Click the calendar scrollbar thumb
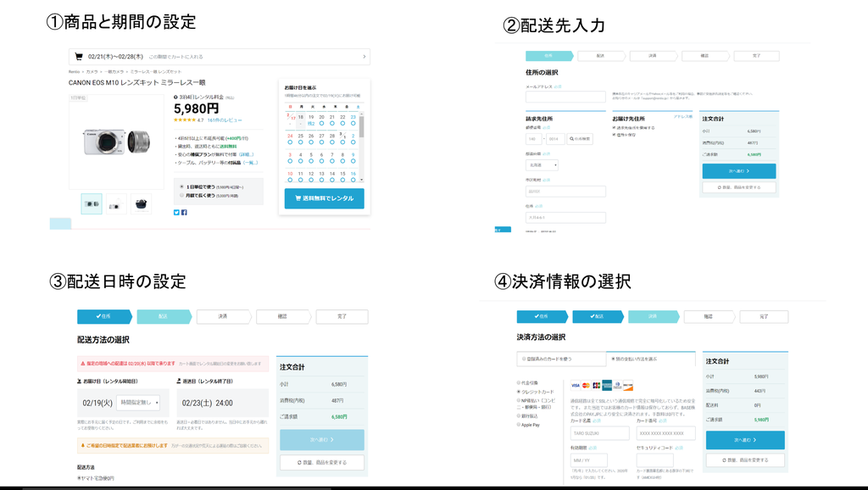 tap(361, 127)
